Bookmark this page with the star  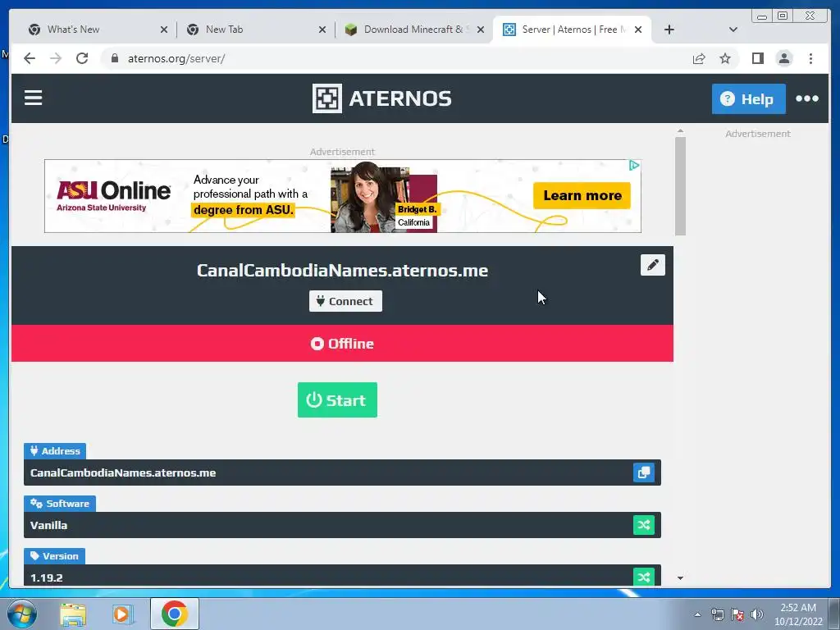click(725, 58)
